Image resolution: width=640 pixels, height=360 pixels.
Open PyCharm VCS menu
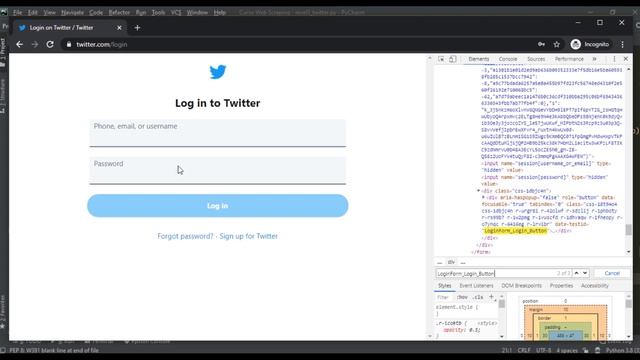pyautogui.click(x=176, y=13)
